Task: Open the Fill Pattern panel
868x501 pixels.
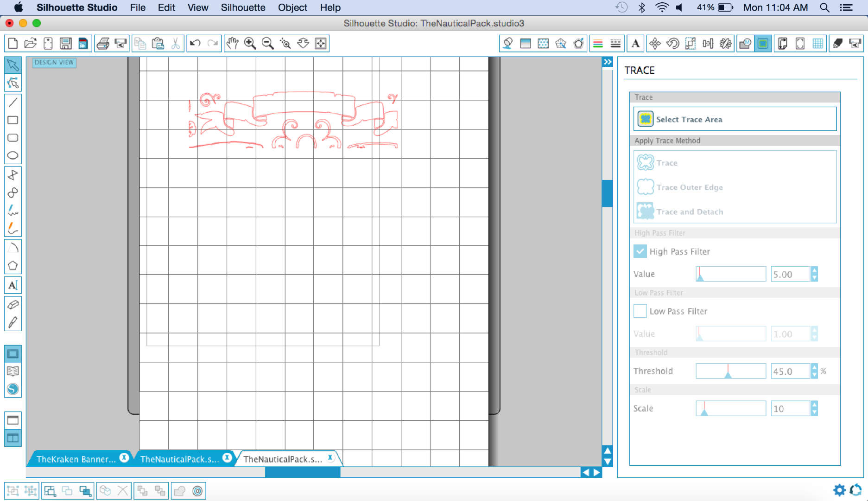Action: 543,44
